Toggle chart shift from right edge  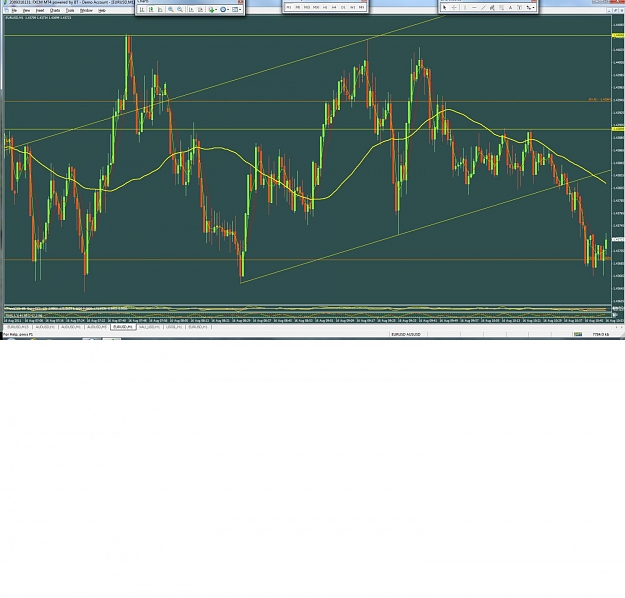[x=200, y=10]
